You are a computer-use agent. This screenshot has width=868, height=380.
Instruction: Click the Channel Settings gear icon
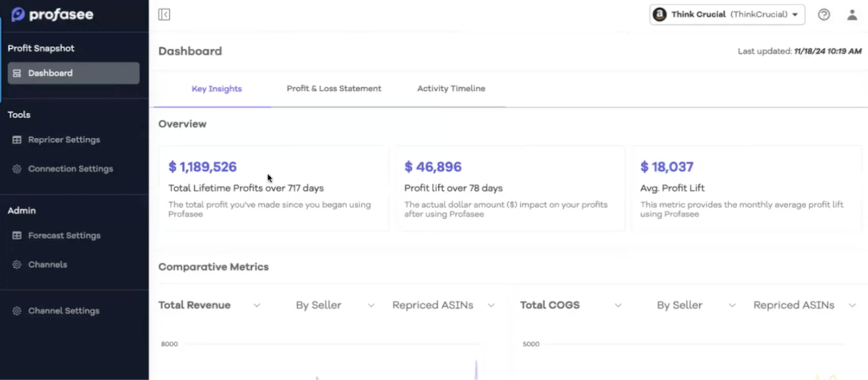click(17, 311)
